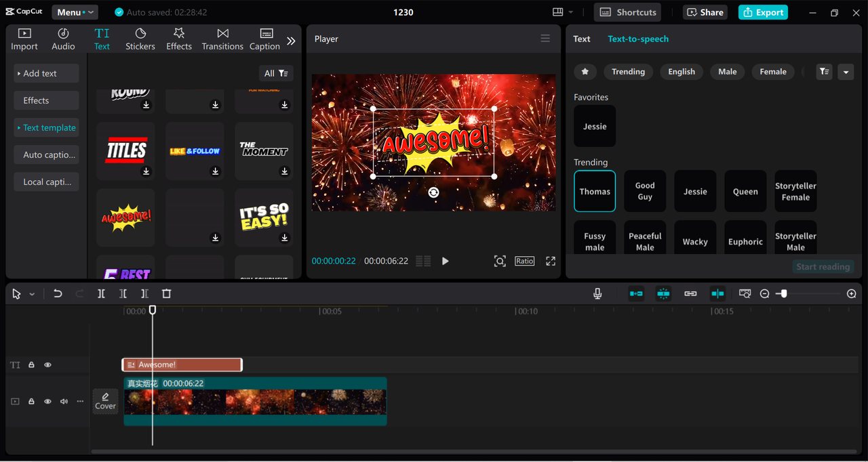Open the Effects panel in top toolbar

(x=179, y=39)
